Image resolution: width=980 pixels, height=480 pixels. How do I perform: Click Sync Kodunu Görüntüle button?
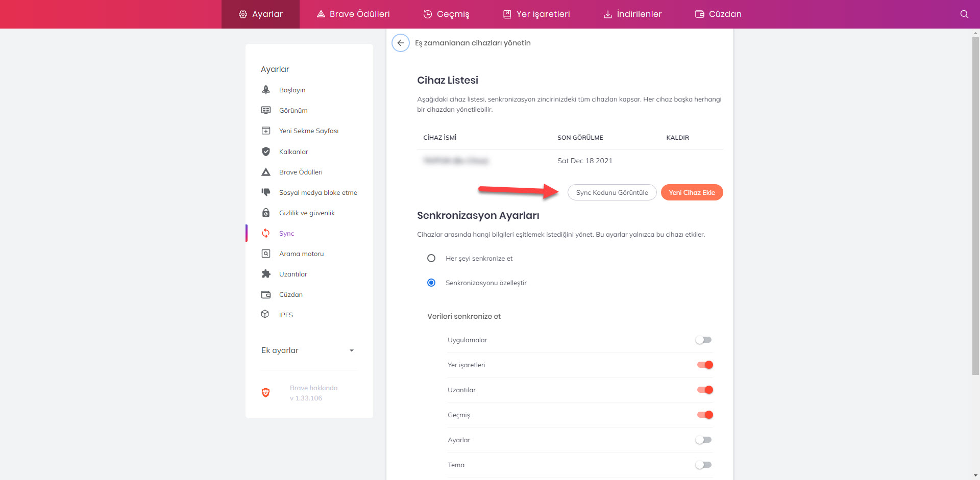612,192
